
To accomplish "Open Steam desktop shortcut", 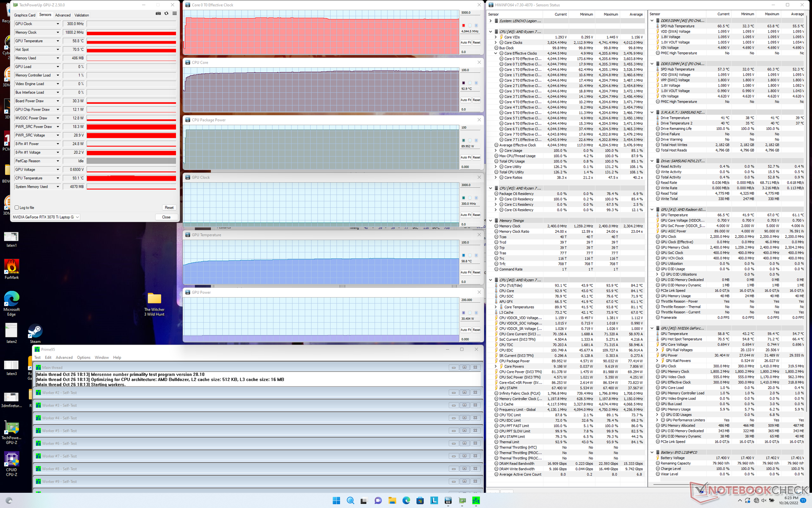I will 35,334.
